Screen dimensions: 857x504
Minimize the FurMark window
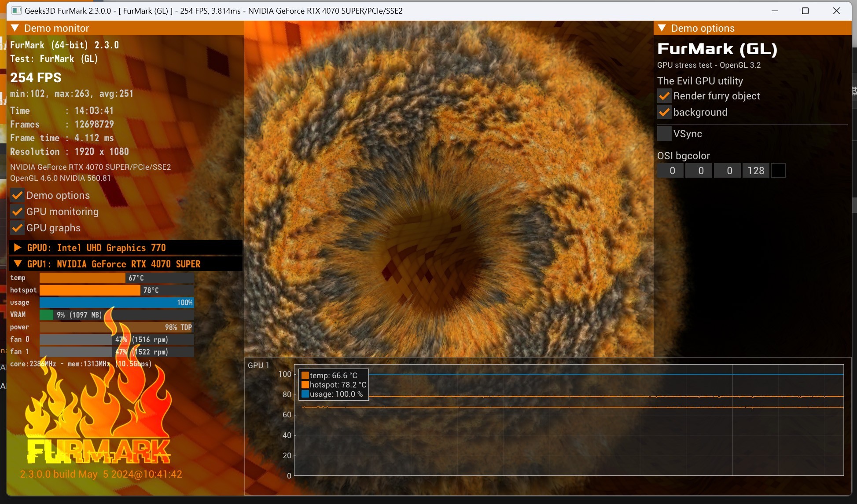pos(775,11)
